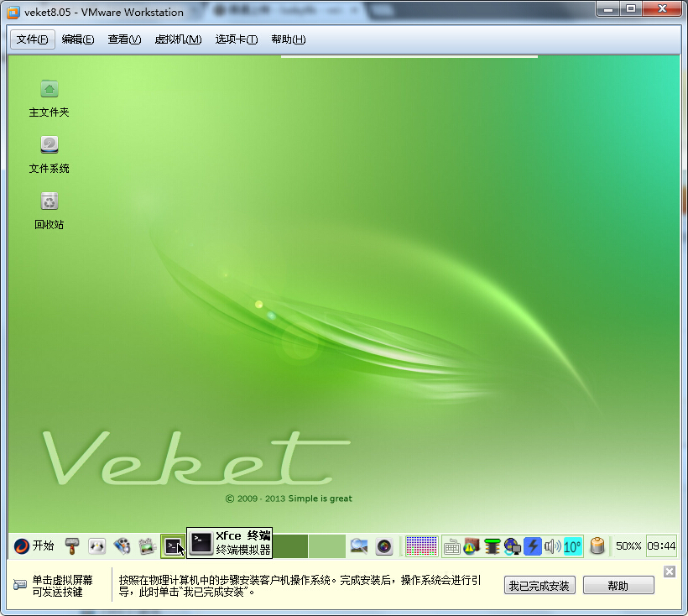
Task: Switch to the first dark green workspace
Action: tap(290, 546)
